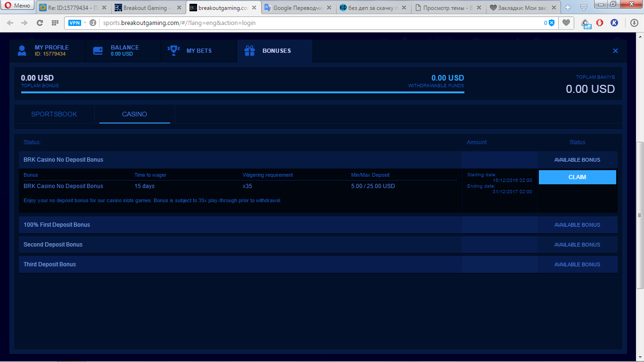Close the Breakout Gaming tab
This screenshot has height=362, width=644.
pos(180,8)
